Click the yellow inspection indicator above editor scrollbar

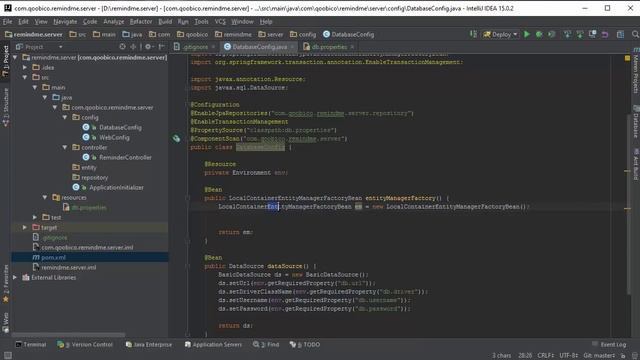click(x=627, y=58)
